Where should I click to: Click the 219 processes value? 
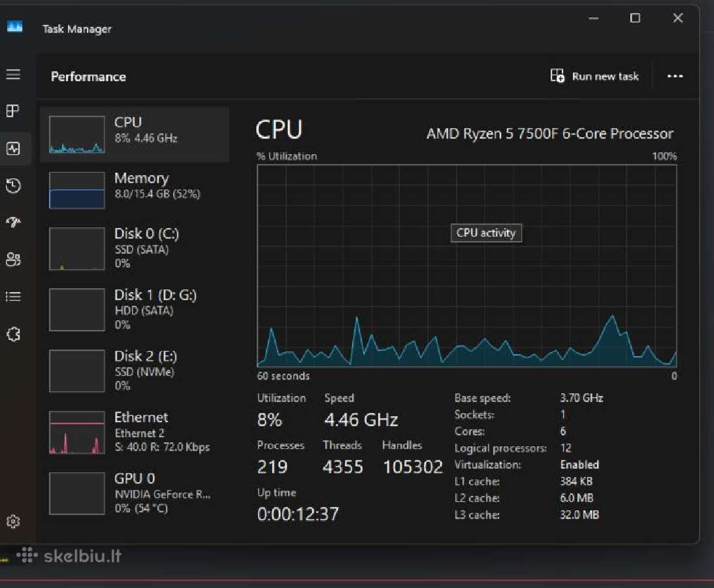click(x=272, y=467)
